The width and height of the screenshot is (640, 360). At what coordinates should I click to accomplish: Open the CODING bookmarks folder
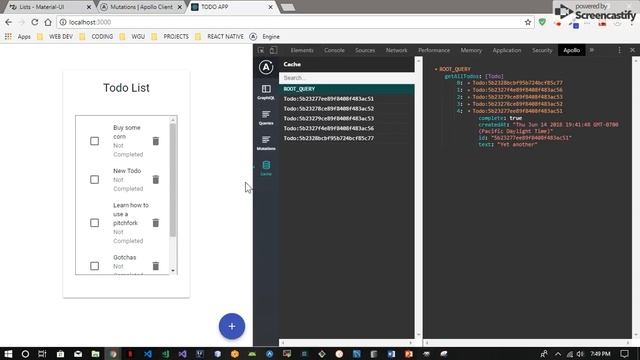[96, 37]
